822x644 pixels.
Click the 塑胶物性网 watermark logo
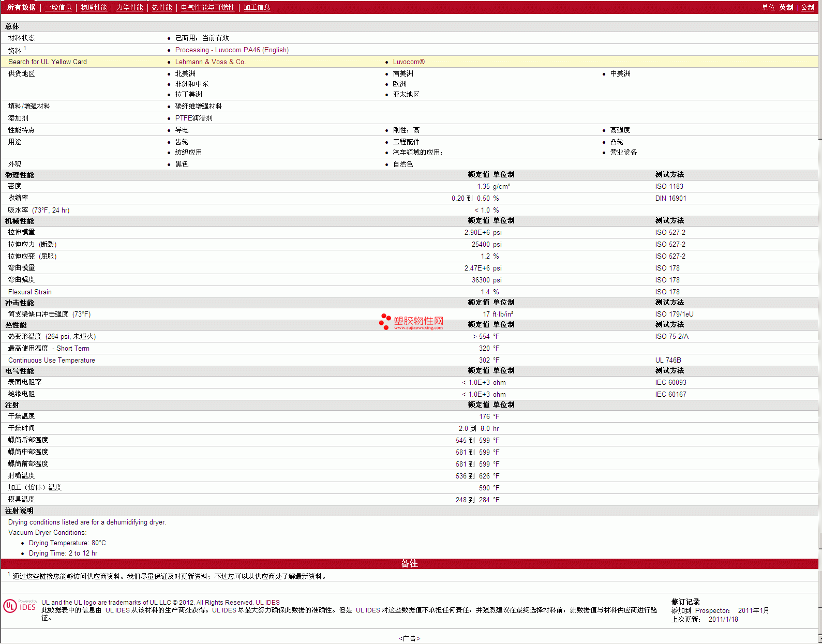411,322
